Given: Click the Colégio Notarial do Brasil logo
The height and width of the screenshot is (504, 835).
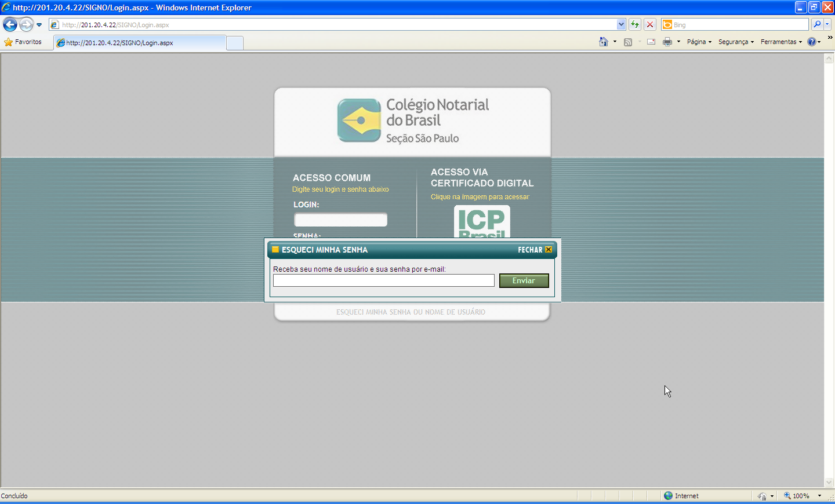Looking at the screenshot, I should pos(413,120).
